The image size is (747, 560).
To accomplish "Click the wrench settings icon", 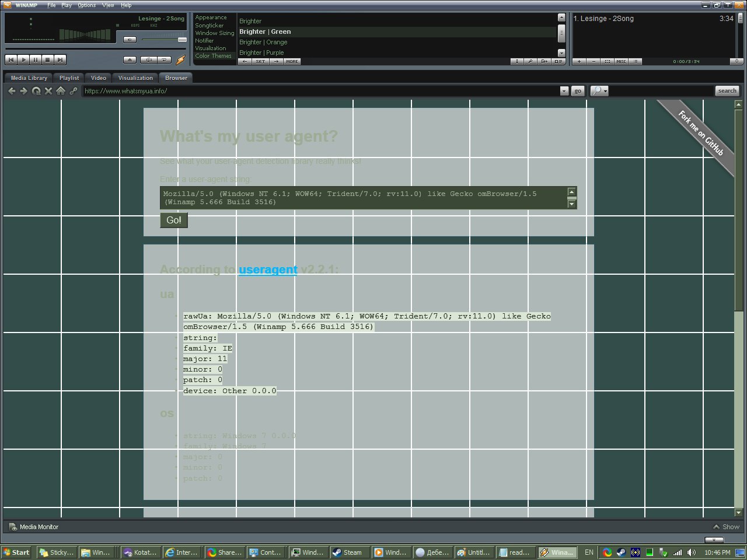I will (x=530, y=61).
